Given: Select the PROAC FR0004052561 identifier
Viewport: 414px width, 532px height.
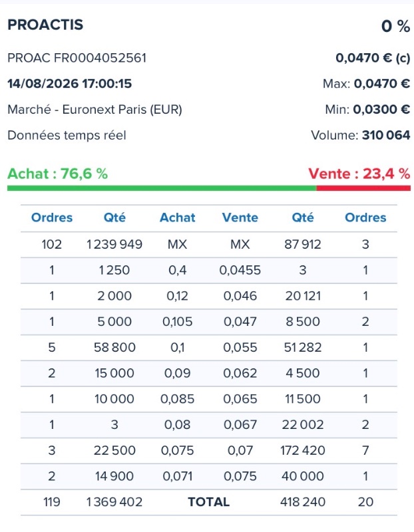Looking at the screenshot, I should tap(77, 58).
